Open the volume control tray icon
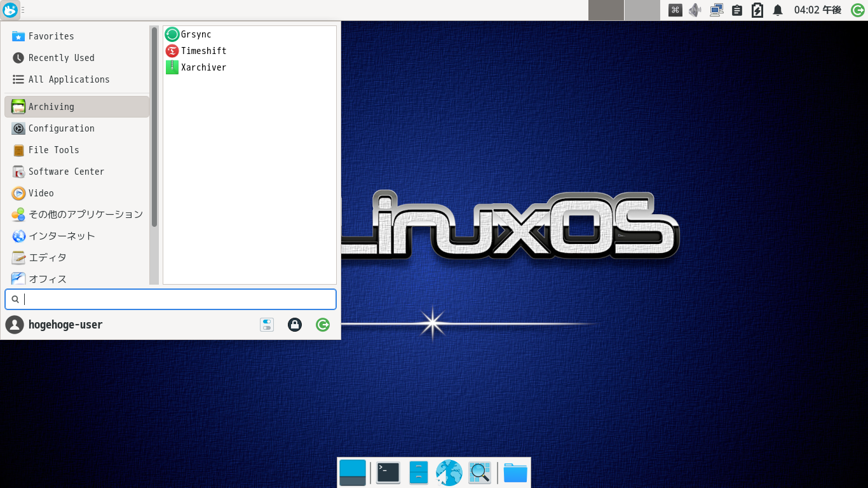 (x=695, y=10)
